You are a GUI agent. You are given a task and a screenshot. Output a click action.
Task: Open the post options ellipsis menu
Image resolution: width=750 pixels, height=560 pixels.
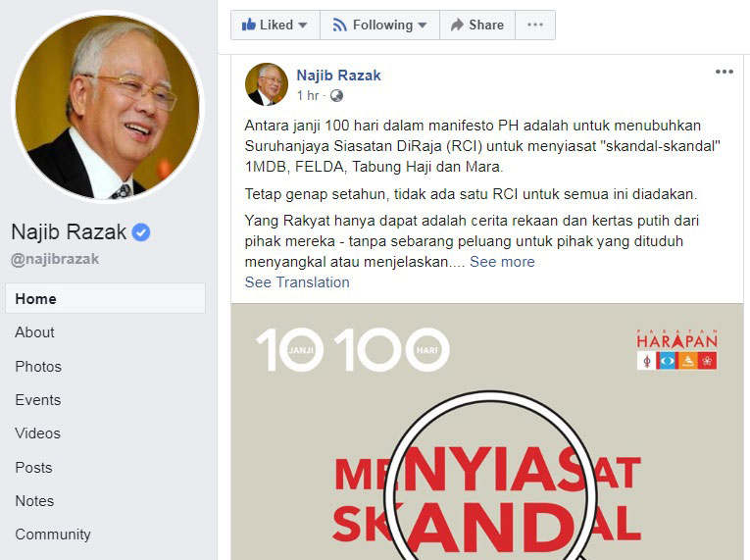click(x=725, y=72)
